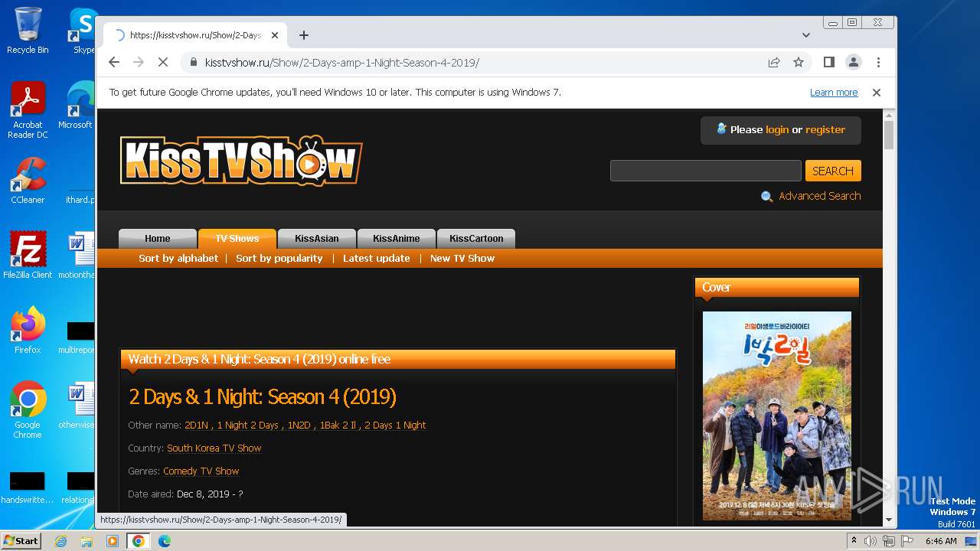Image resolution: width=980 pixels, height=551 pixels.
Task: Open Microsoft Edge from the taskbar
Action: [x=165, y=541]
